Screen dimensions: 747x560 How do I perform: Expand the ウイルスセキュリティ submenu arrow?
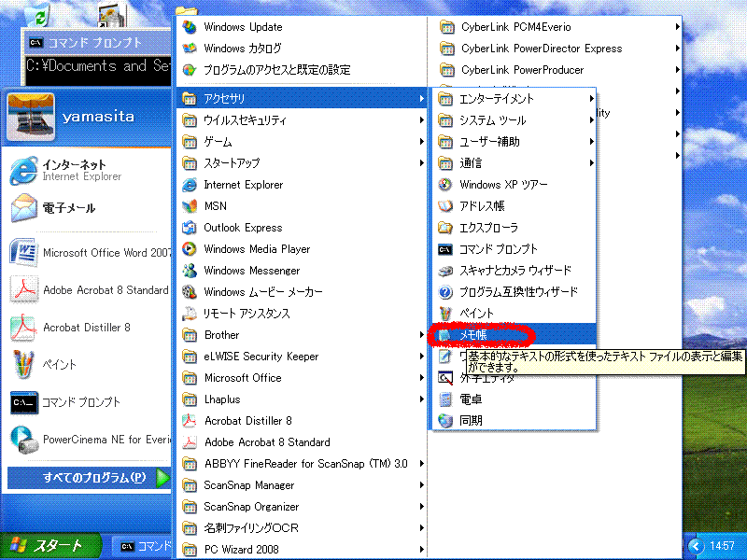422,120
